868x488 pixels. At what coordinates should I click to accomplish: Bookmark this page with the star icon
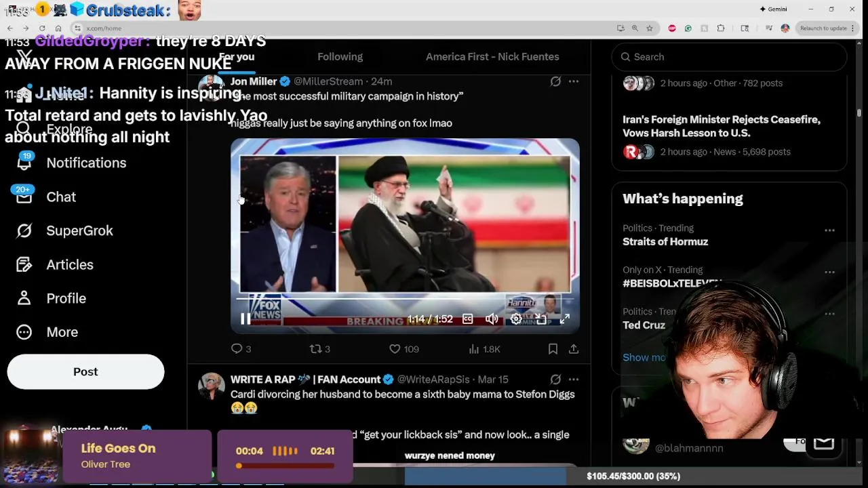(x=650, y=28)
